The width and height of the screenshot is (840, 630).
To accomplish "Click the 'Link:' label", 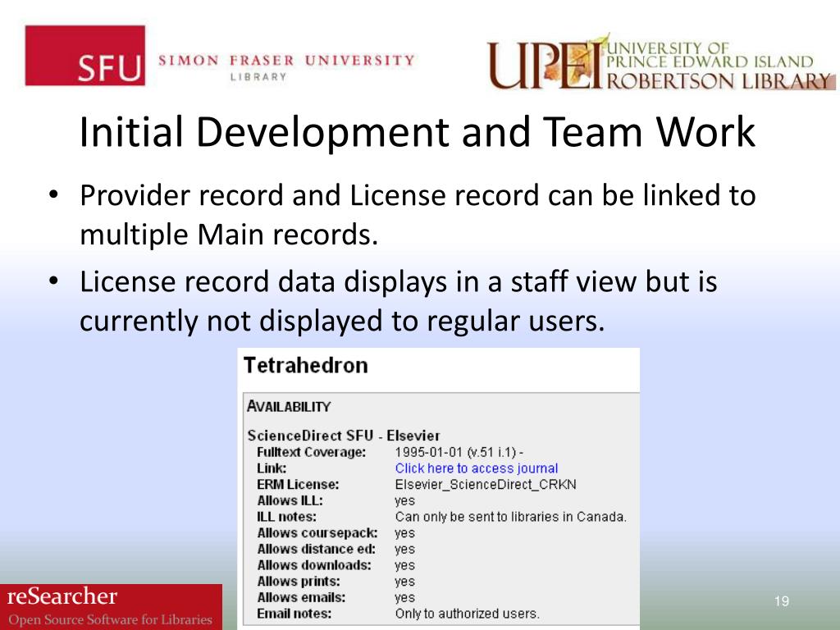I will [272, 468].
